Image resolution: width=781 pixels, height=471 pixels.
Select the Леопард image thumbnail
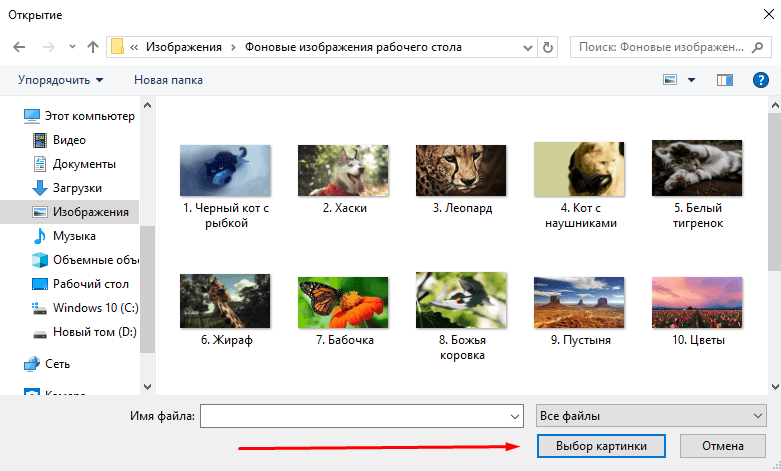point(461,170)
